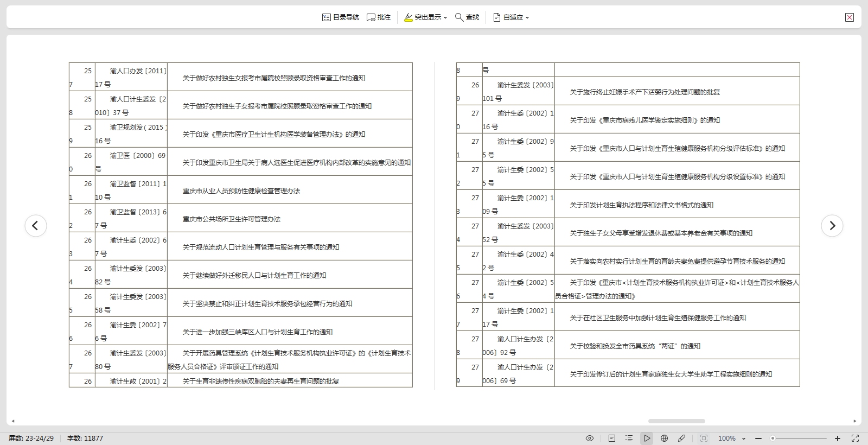
Task: Click the cell 重庆市公共场所卫生许可管理办法
Action: click(x=290, y=218)
